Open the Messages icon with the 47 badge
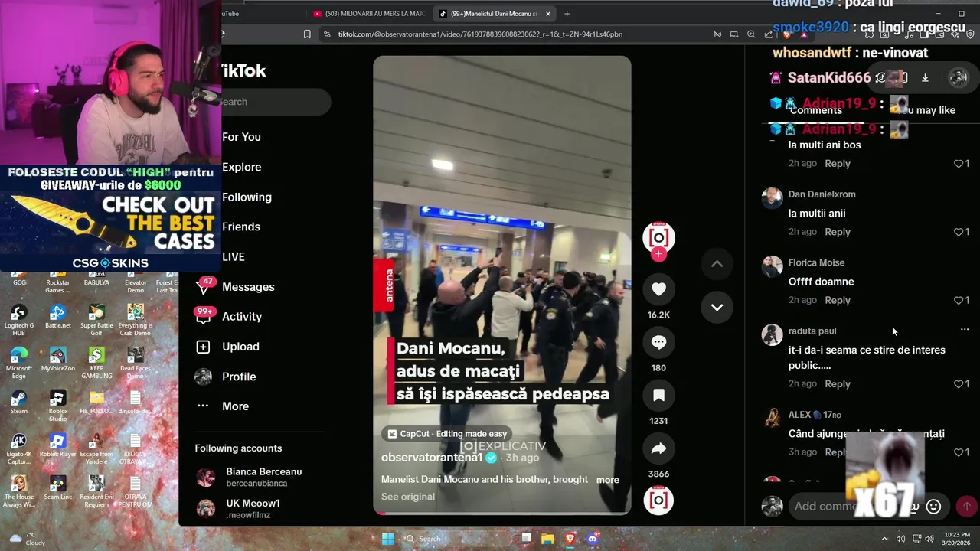This screenshot has width=980, height=551. [204, 286]
